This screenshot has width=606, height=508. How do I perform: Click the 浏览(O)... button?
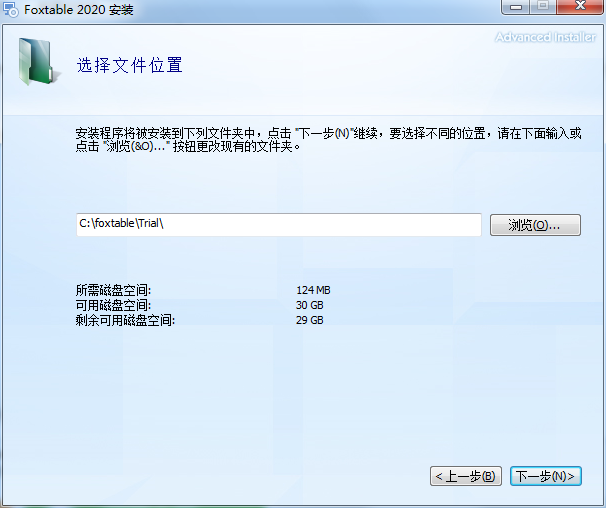point(535,225)
